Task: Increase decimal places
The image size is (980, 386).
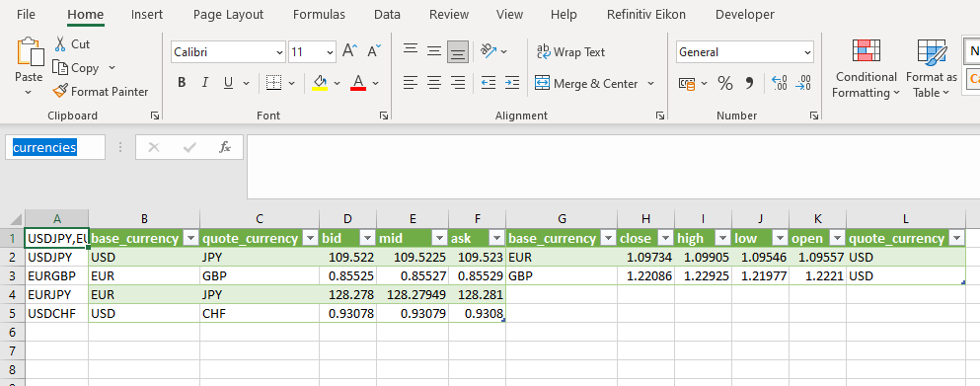Action: [x=780, y=83]
